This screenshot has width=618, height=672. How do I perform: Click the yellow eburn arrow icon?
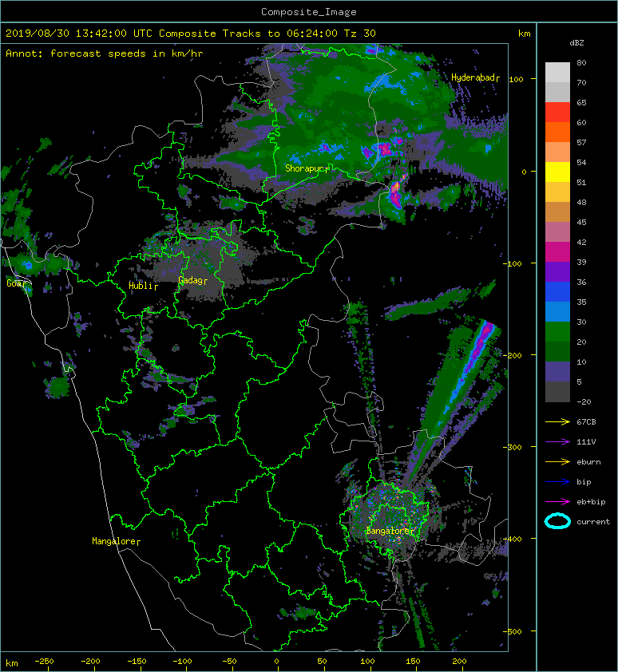(557, 461)
